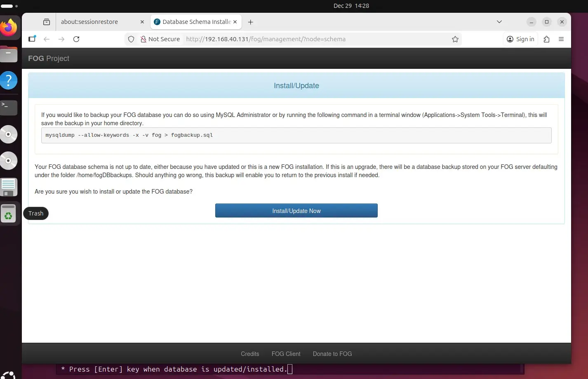Open Firefox from the Ubuntu dock
This screenshot has width=588, height=379.
[9, 28]
